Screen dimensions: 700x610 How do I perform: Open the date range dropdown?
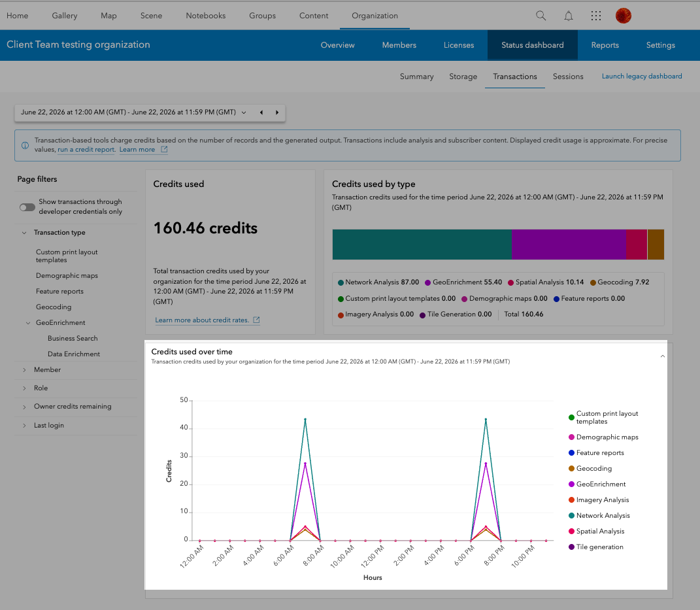pyautogui.click(x=244, y=112)
